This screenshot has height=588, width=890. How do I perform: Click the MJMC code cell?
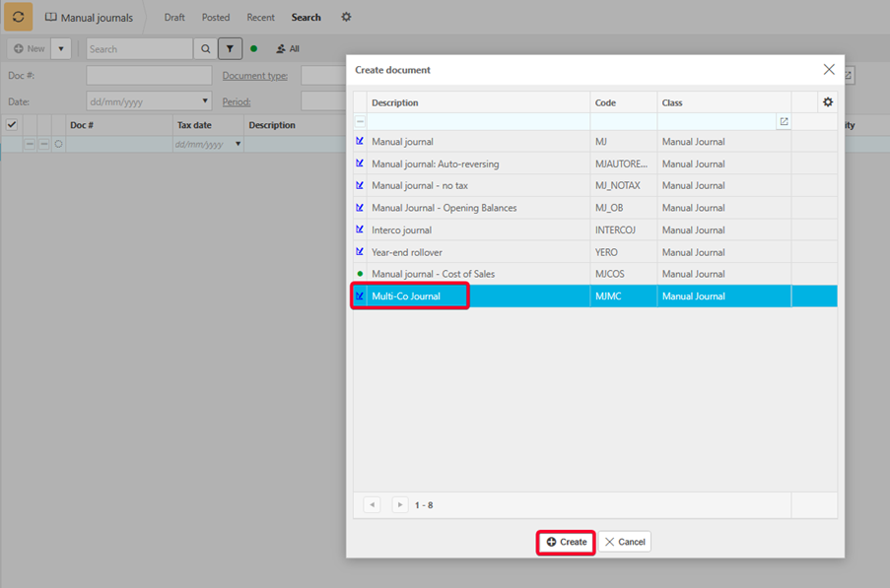[x=623, y=296]
